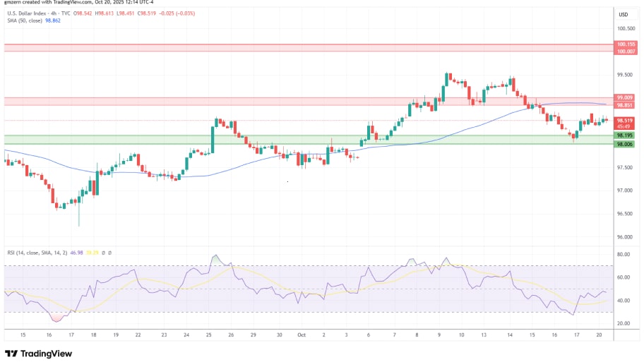Screen dimensions: 644x362
Task: Click the 20 date label on time axis
Action: [x=599, y=335]
